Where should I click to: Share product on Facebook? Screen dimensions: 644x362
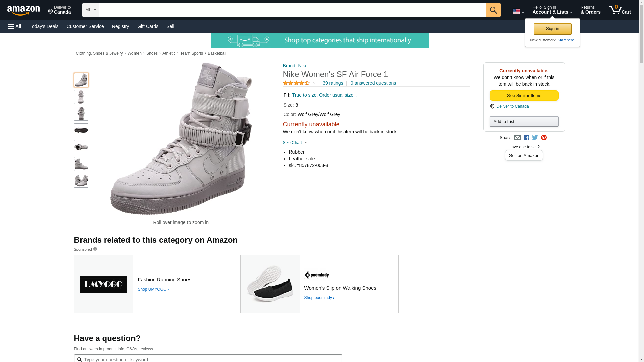click(526, 138)
